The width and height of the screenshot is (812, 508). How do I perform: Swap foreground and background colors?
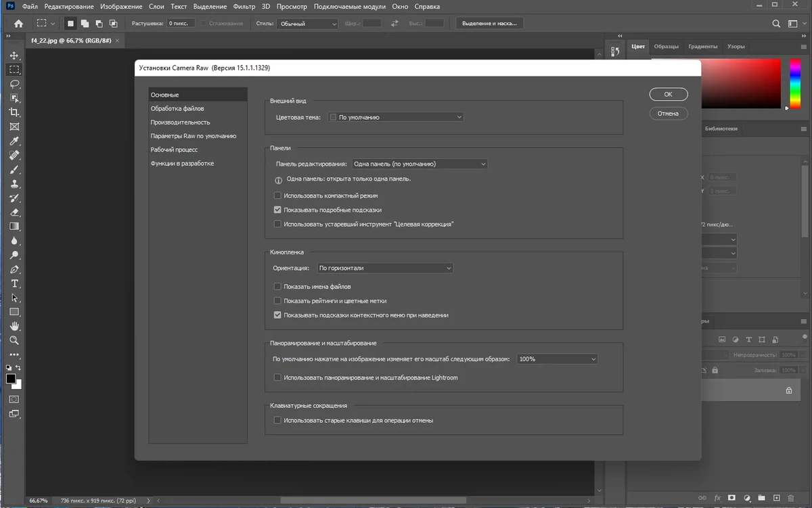point(19,367)
